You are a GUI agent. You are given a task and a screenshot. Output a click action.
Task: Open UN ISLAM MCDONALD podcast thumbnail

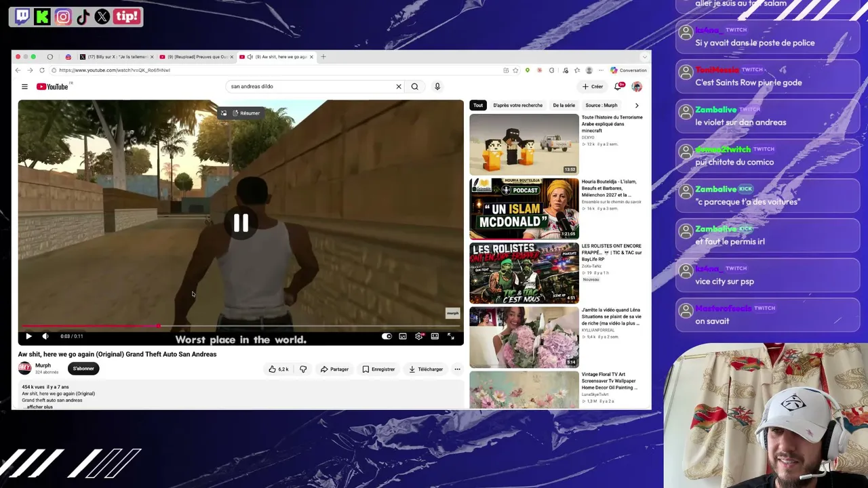[524, 209]
